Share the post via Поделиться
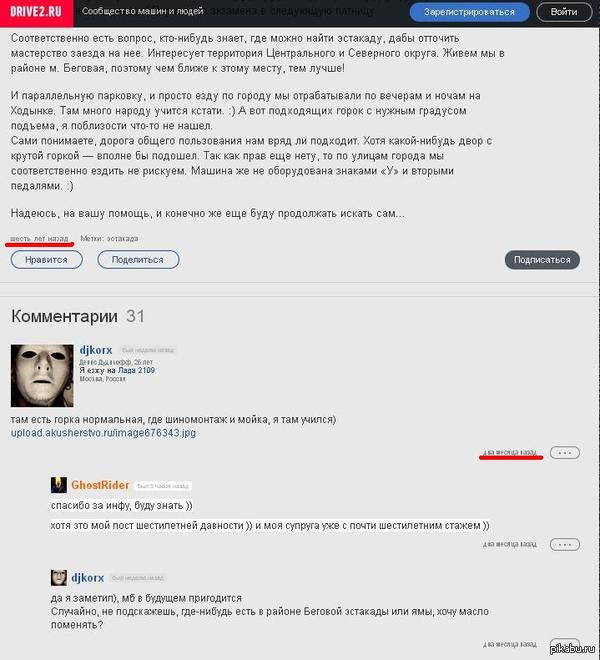The image size is (600, 660). point(138,260)
